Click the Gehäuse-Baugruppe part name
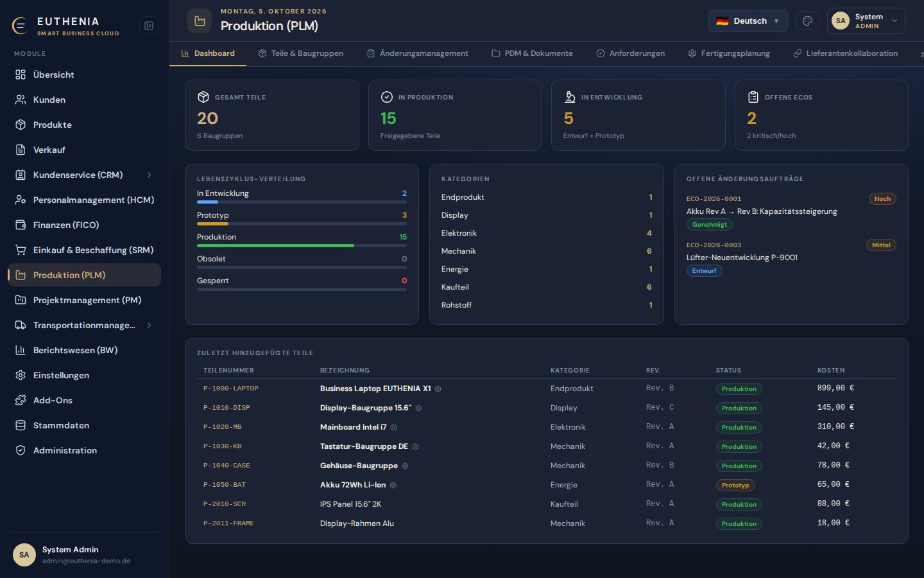Viewport: 924px width, 578px height. [359, 466]
